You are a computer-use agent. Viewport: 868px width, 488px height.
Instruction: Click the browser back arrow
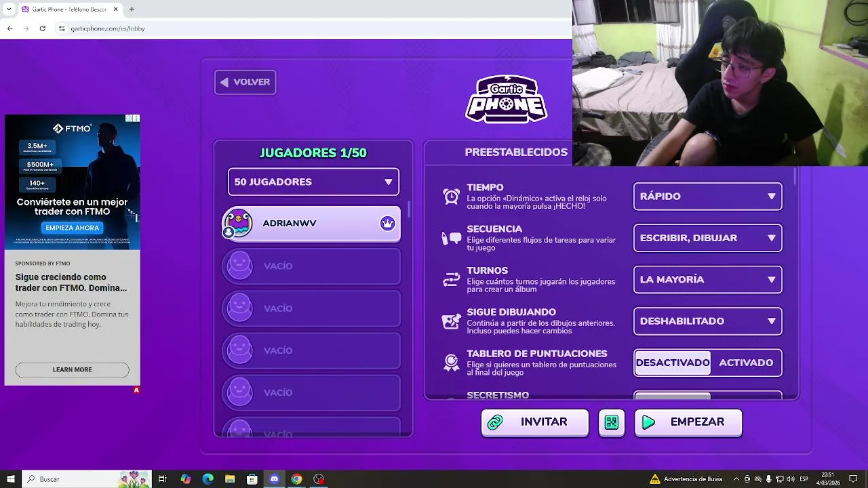[x=9, y=28]
